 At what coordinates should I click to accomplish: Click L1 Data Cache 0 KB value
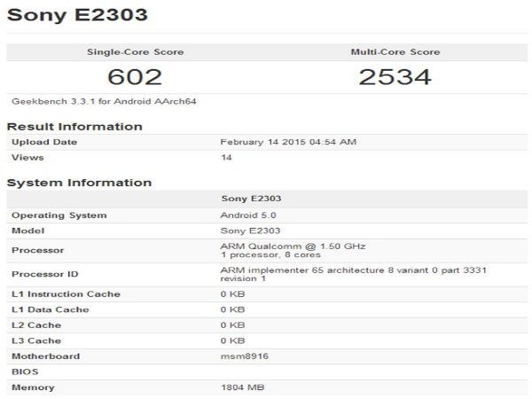232,309
